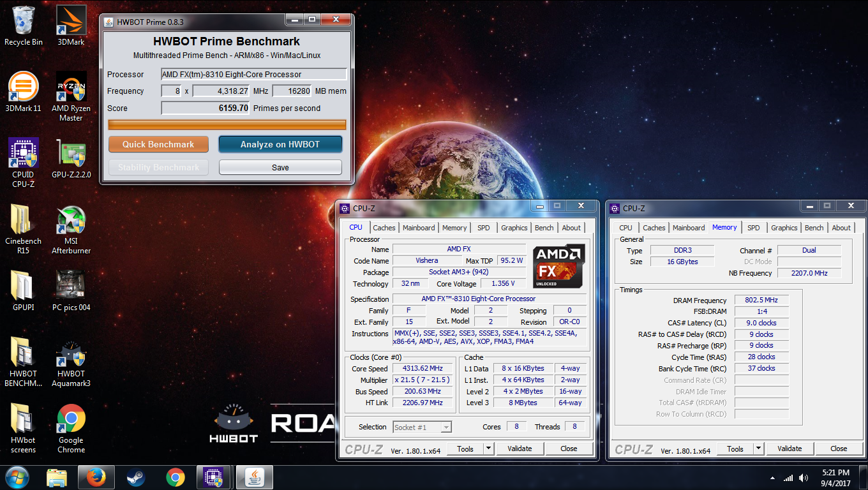Select the SPD tab in the left CPU-Z window
The height and width of the screenshot is (490, 868).
click(484, 228)
